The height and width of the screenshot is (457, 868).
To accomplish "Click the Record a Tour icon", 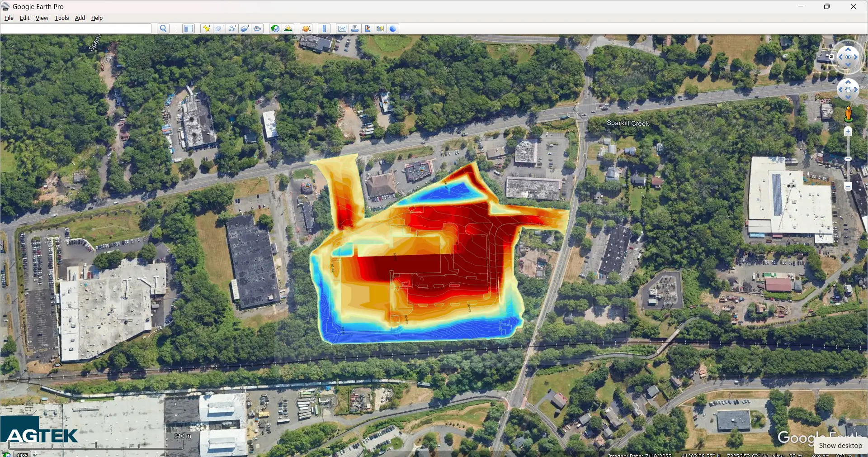I will coord(258,29).
